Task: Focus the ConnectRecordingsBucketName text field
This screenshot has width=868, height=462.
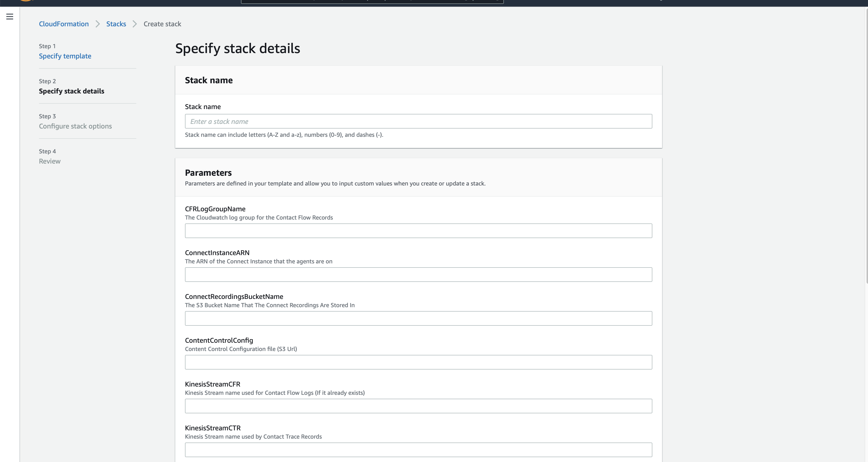Action: 418,318
